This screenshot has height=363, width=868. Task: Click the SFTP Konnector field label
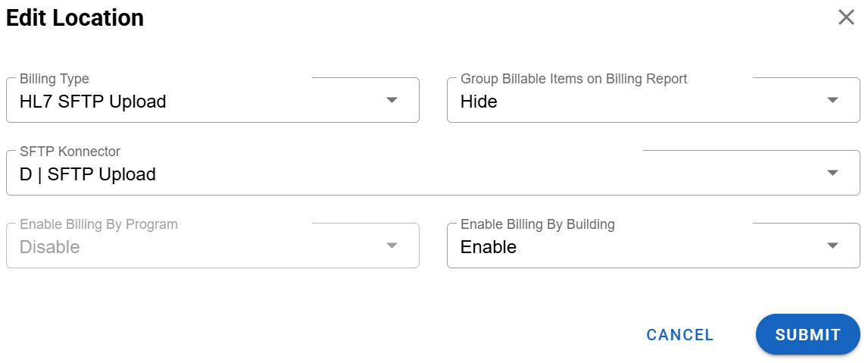(70, 152)
